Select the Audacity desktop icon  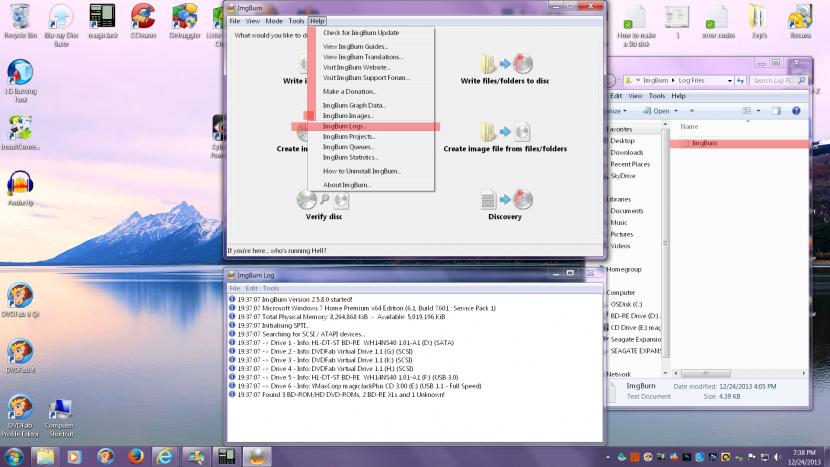click(x=20, y=188)
